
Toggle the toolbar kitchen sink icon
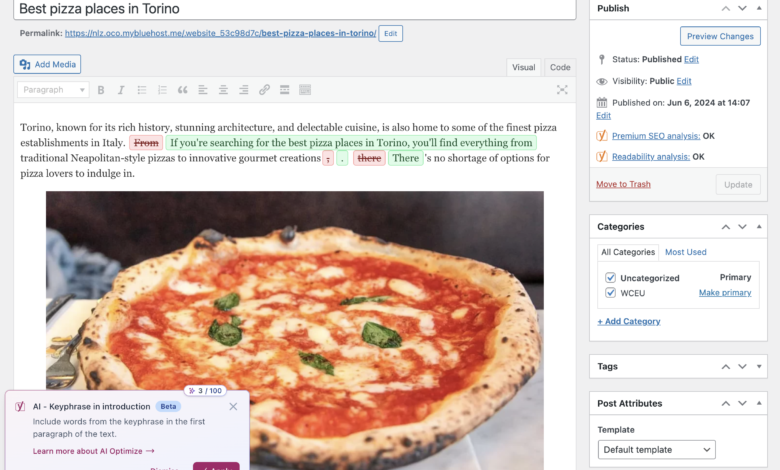(305, 90)
